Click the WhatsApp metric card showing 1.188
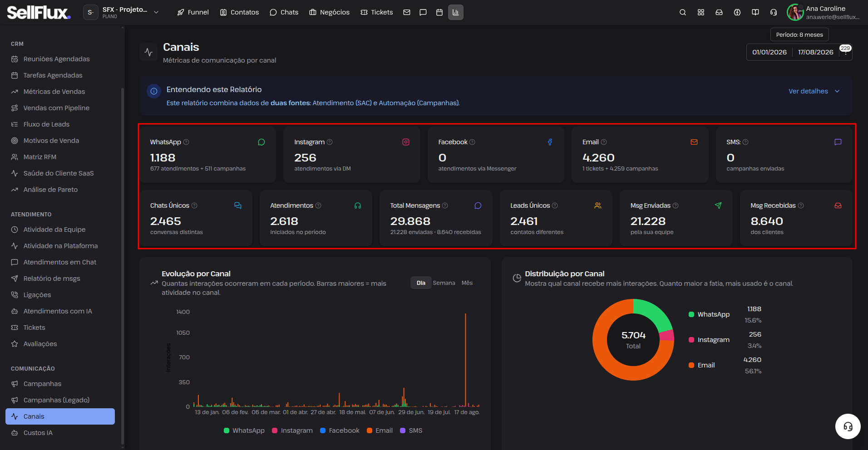The height and width of the screenshot is (450, 868). click(208, 155)
